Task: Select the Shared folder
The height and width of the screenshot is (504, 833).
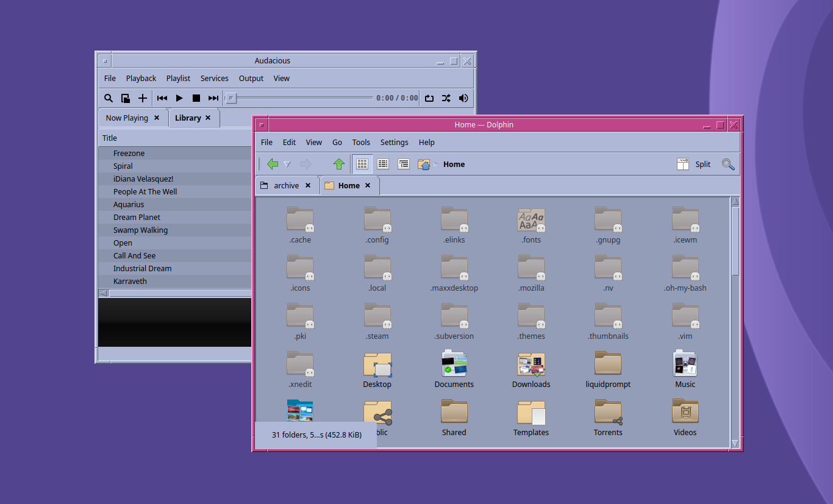Action: click(454, 417)
